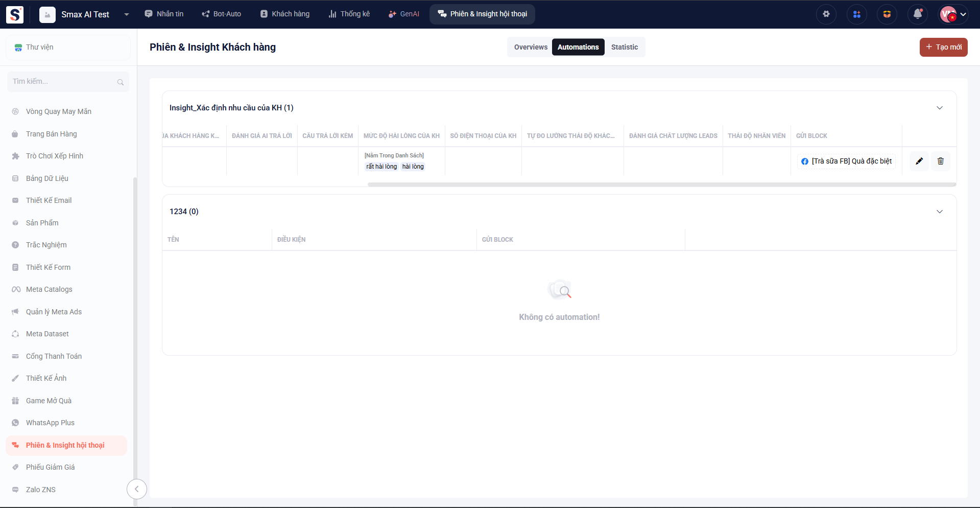
Task: Switch to the Statistic tab
Action: [624, 47]
